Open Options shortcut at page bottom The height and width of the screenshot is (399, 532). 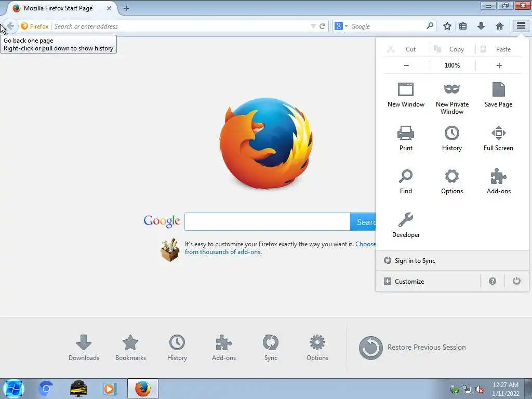pyautogui.click(x=317, y=348)
